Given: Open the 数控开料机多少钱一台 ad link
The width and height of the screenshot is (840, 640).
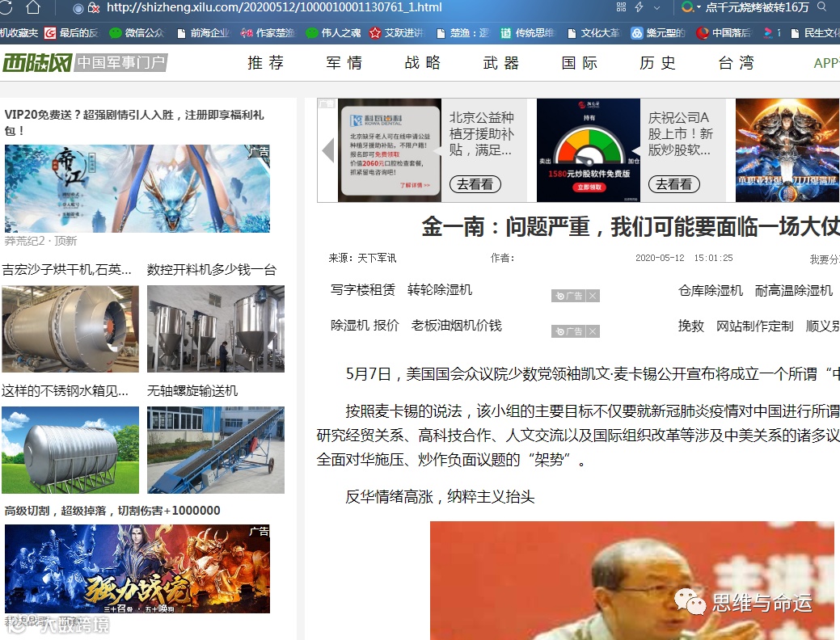Looking at the screenshot, I should [212, 269].
